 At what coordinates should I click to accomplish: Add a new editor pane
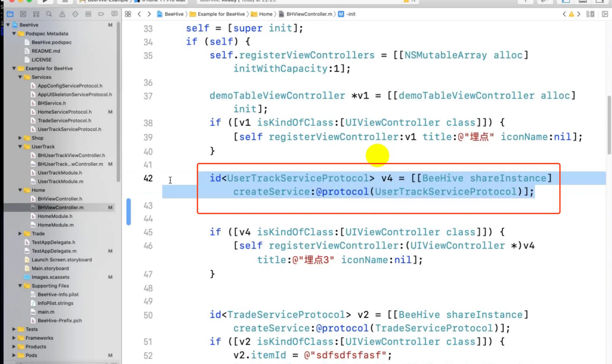click(x=605, y=14)
